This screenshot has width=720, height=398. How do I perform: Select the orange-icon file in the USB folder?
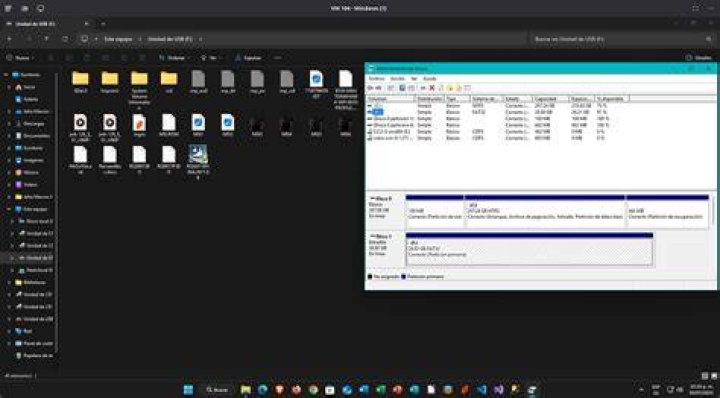[139, 126]
